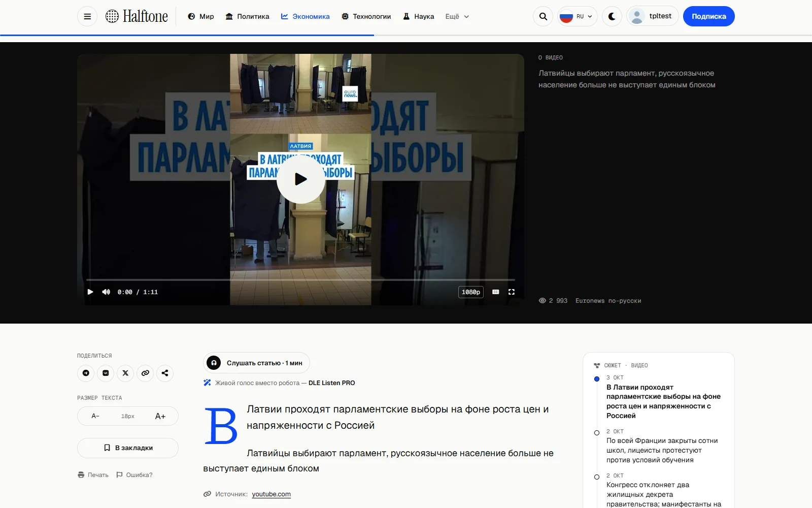
Task: Open the DLE Listen PRO link
Action: coord(332,383)
